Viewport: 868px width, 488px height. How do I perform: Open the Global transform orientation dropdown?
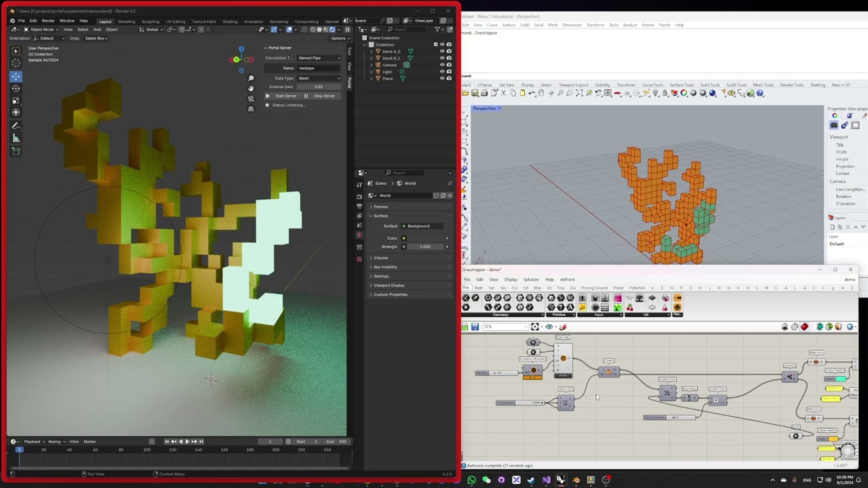click(x=152, y=29)
